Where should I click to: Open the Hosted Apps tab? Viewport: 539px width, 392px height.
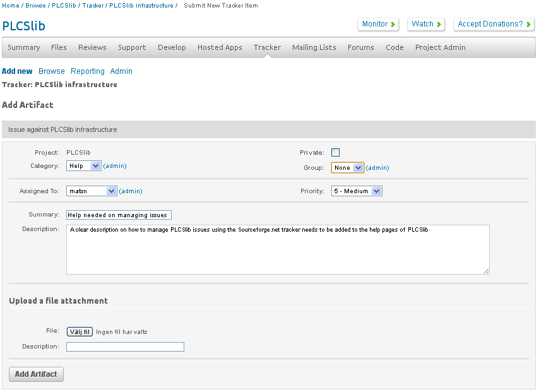[x=220, y=47]
